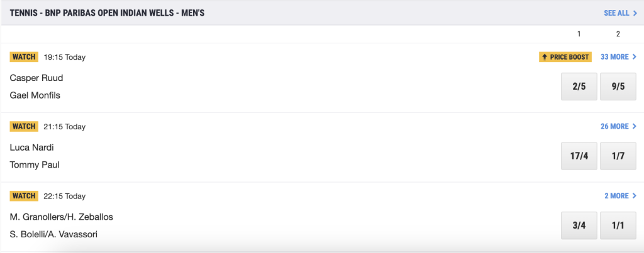Click Tommy Paul name in the match list
644x253 pixels.
[35, 164]
